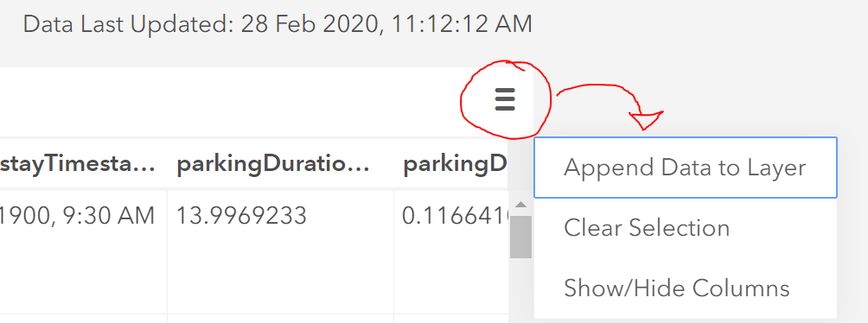Select the cell with value 13.9969233
Image resolution: width=868 pixels, height=323 pixels.
pos(281,252)
